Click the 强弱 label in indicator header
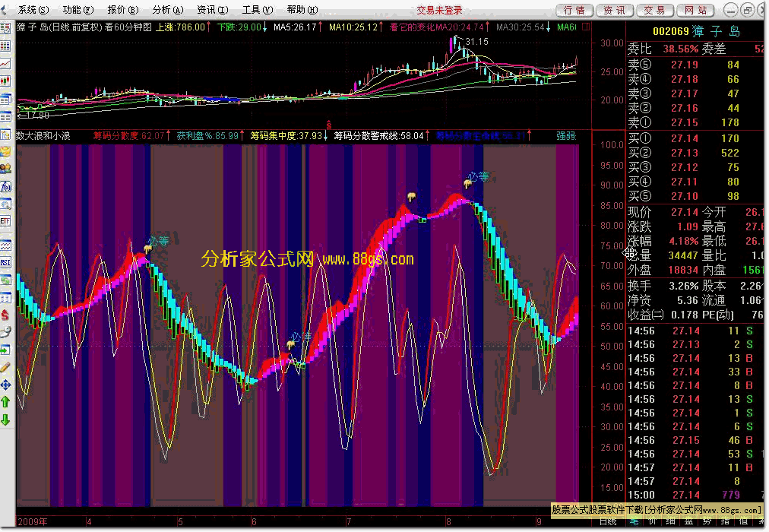This screenshot has width=769, height=532. tap(566, 136)
